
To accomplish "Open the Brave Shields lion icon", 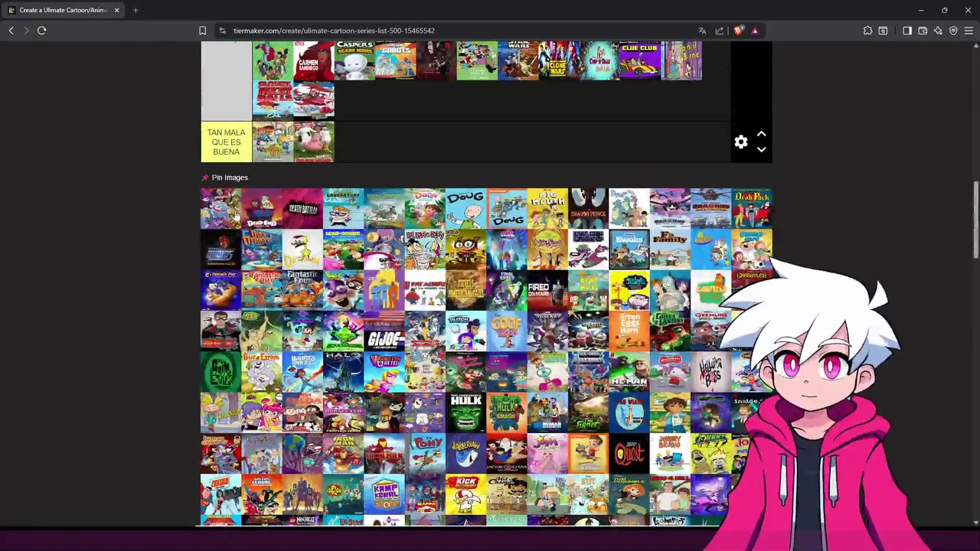I will pos(738,31).
